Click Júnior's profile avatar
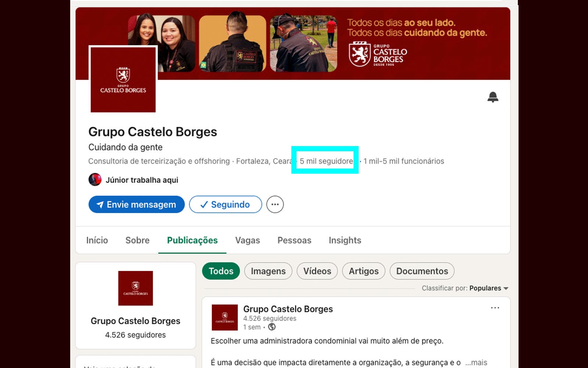 click(95, 180)
